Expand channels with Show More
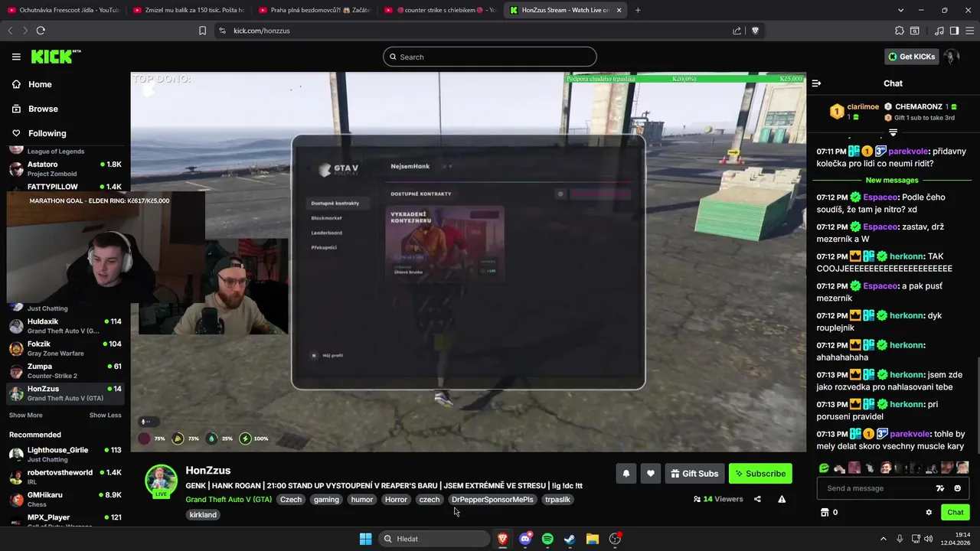980x551 pixels. coord(25,415)
